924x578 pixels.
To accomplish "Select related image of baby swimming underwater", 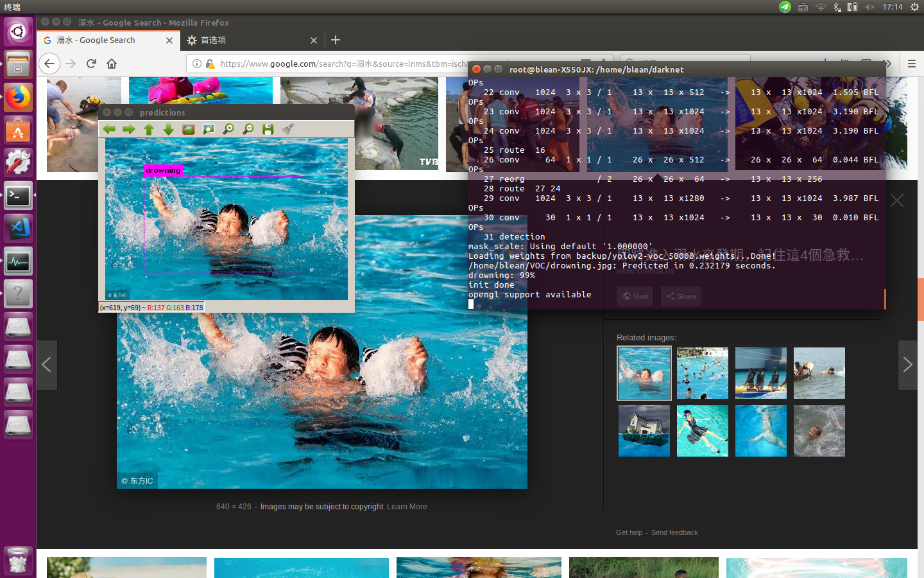I will tap(761, 431).
